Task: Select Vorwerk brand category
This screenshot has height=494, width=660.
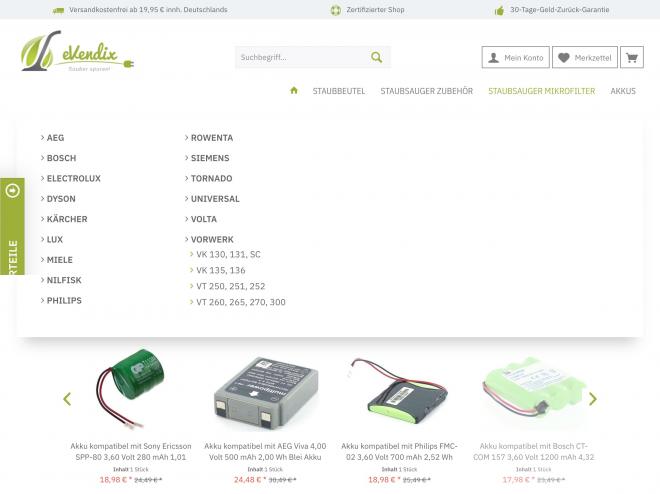Action: 212,239
